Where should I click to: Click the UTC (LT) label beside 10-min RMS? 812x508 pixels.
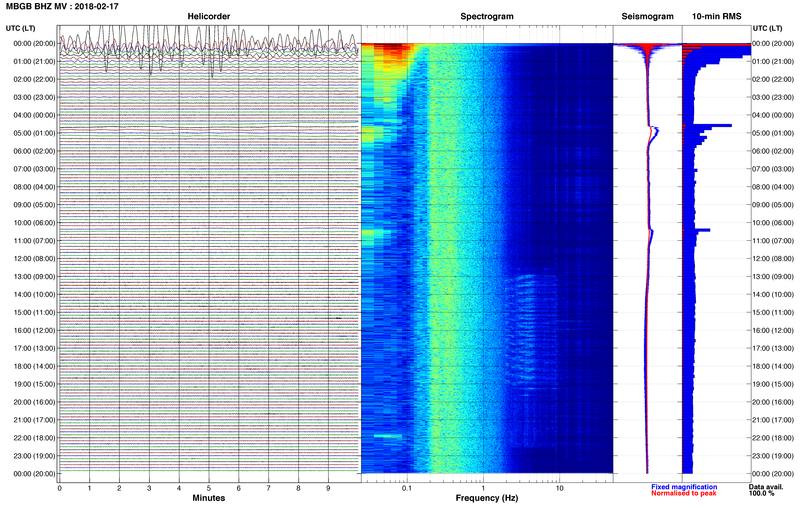click(767, 28)
